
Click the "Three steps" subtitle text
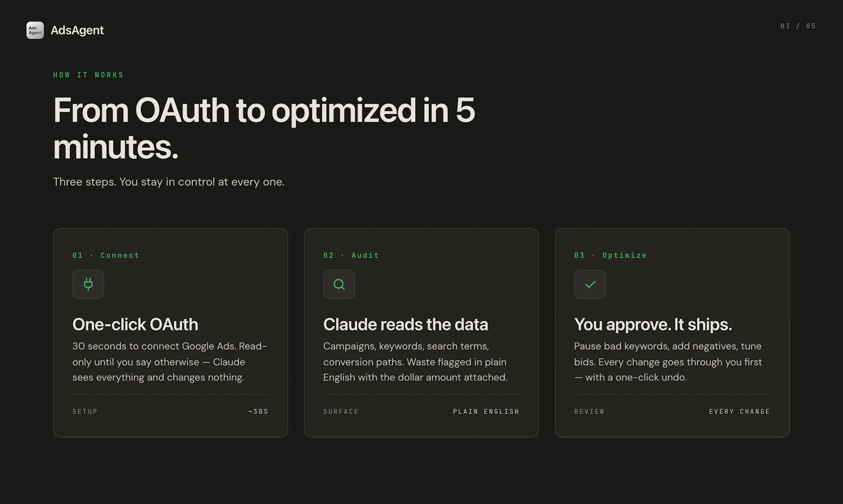point(169,182)
